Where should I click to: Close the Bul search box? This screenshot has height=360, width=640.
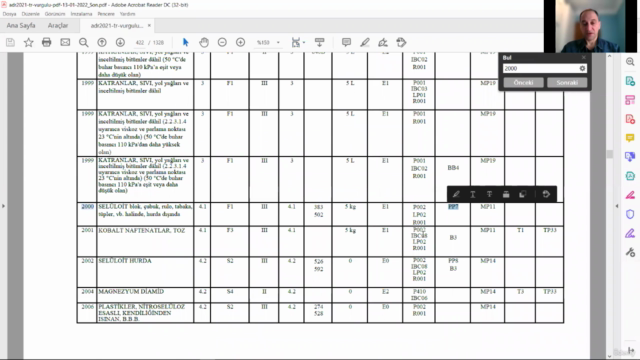tap(584, 58)
